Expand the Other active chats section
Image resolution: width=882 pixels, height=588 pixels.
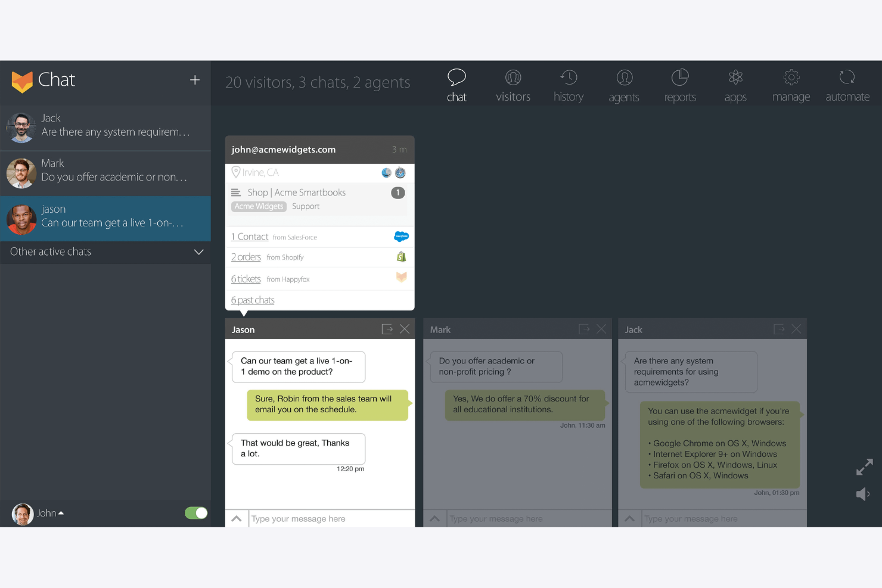pos(198,252)
